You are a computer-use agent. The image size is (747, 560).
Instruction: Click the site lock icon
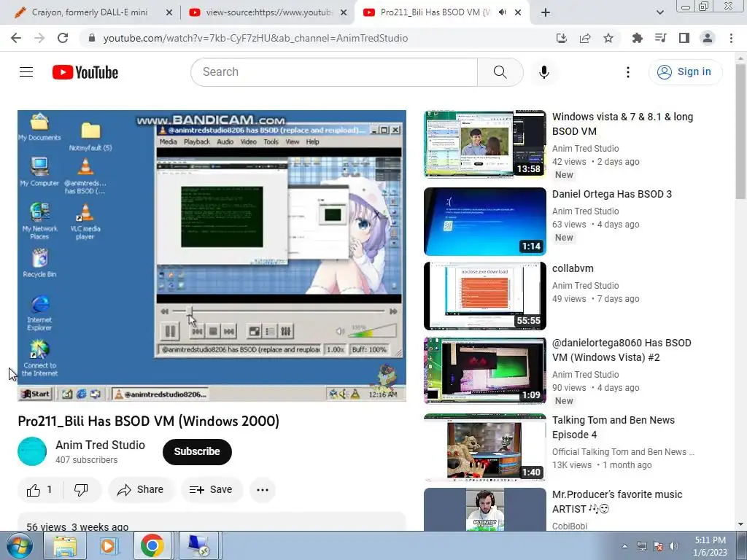point(91,38)
